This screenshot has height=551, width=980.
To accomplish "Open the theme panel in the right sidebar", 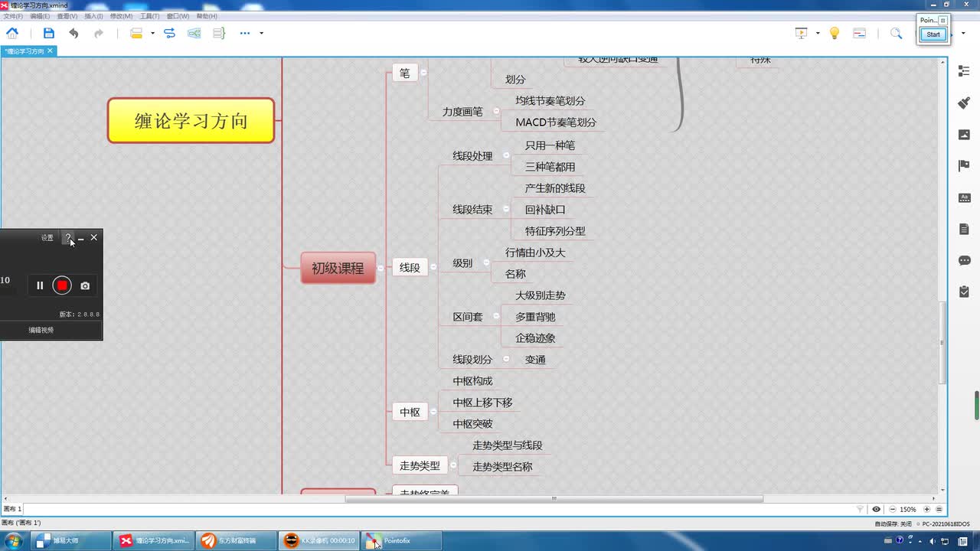I will pyautogui.click(x=964, y=197).
